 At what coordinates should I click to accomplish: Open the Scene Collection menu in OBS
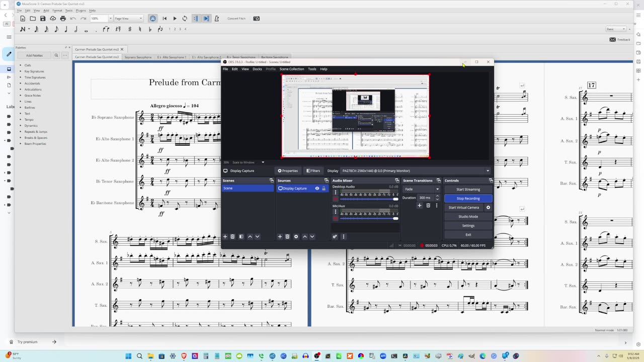point(291,69)
